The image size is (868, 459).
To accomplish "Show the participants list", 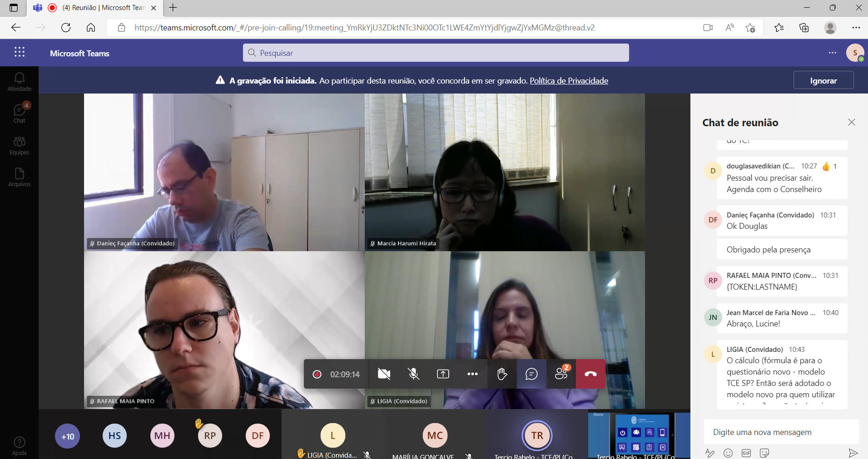I will click(x=561, y=374).
